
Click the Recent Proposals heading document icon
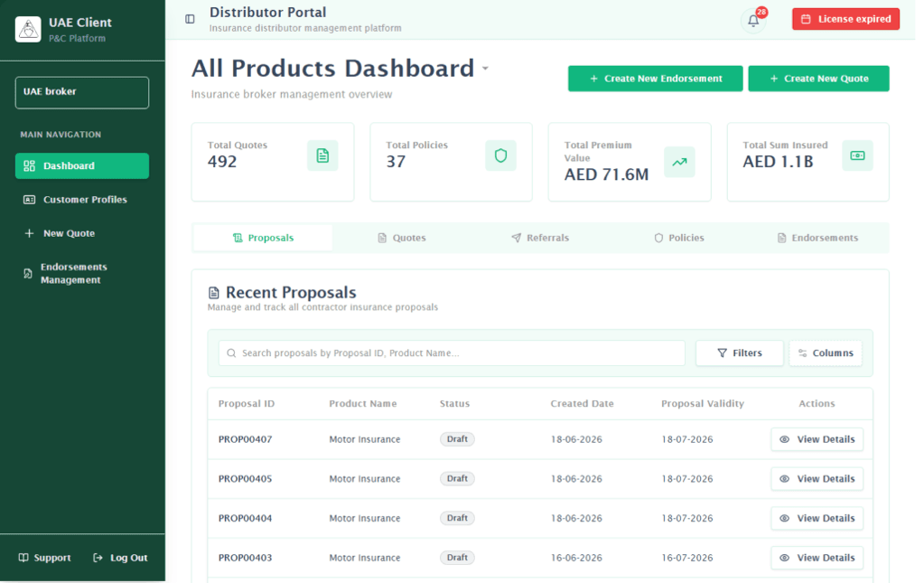pos(214,293)
